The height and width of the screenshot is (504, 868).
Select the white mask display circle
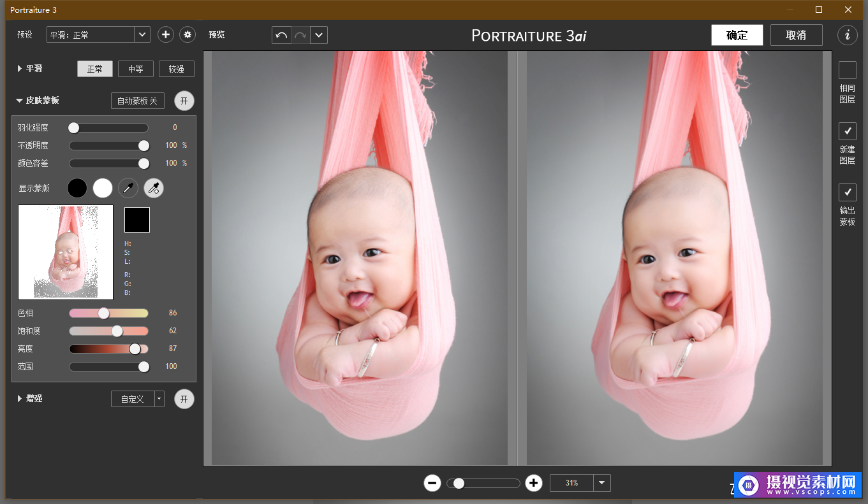(103, 188)
